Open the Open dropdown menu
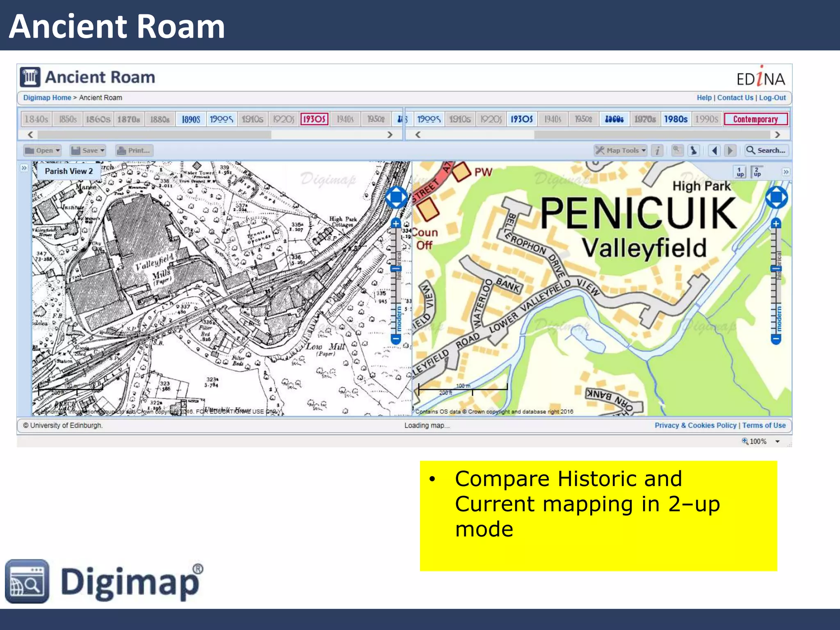Screen dimensions: 840x630 point(42,151)
